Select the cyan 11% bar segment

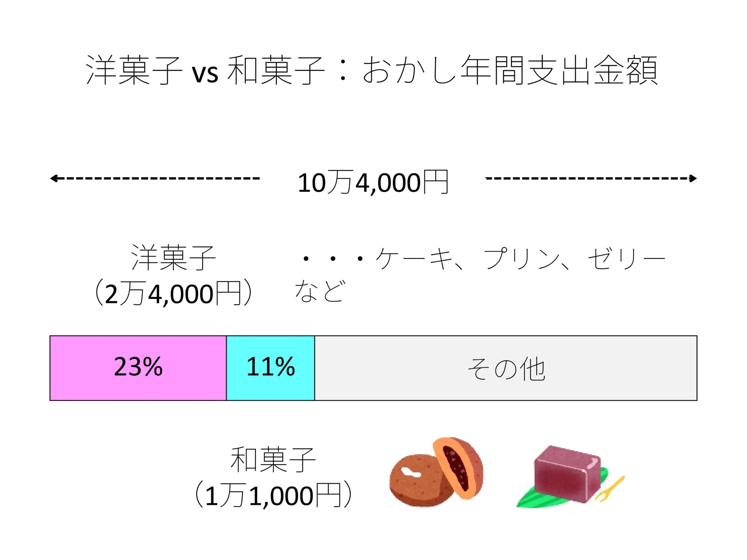(270, 368)
